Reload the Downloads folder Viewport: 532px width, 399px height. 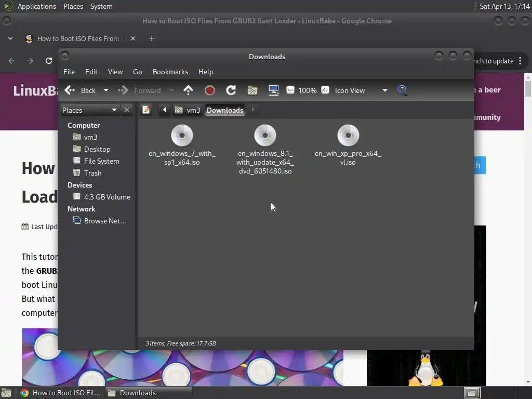231,90
